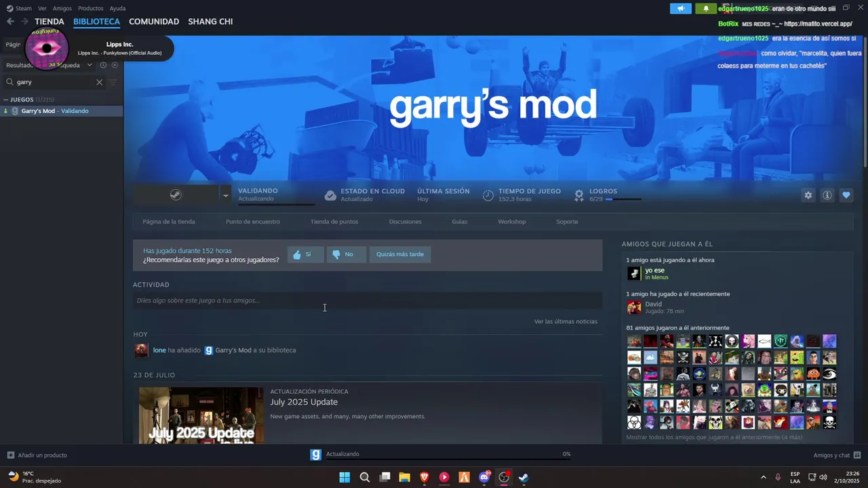Click Mostrar todos los amigos link
The width and height of the screenshot is (868, 488).
[714, 438]
